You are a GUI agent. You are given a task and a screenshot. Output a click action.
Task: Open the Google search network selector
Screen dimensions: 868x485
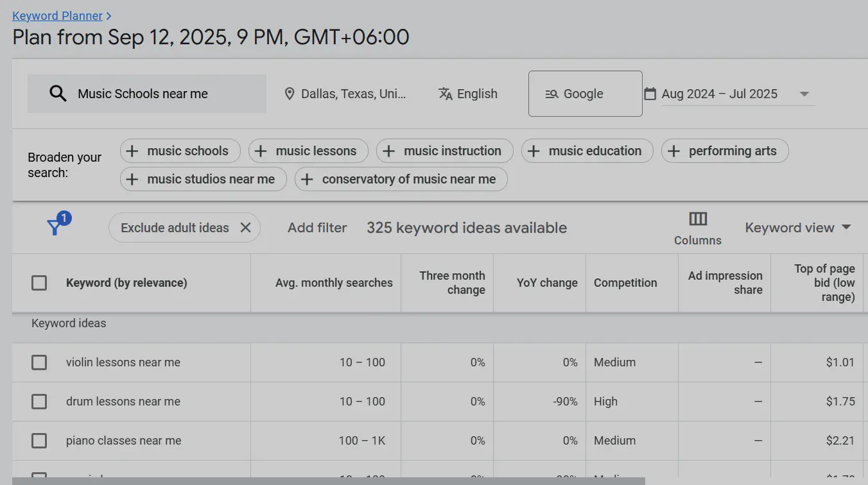pos(585,94)
